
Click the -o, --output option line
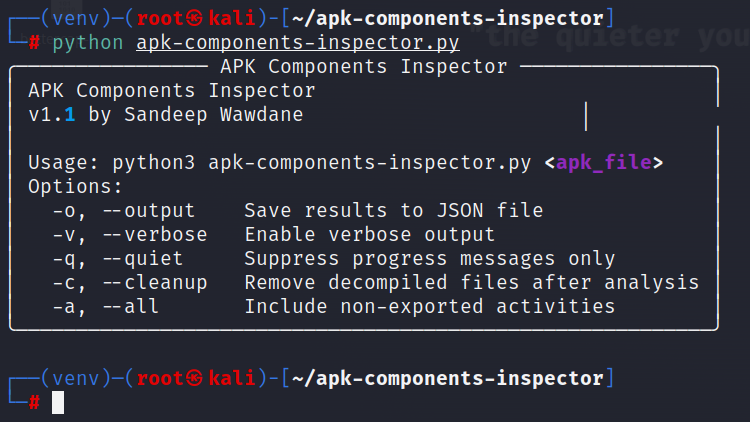[298, 211]
